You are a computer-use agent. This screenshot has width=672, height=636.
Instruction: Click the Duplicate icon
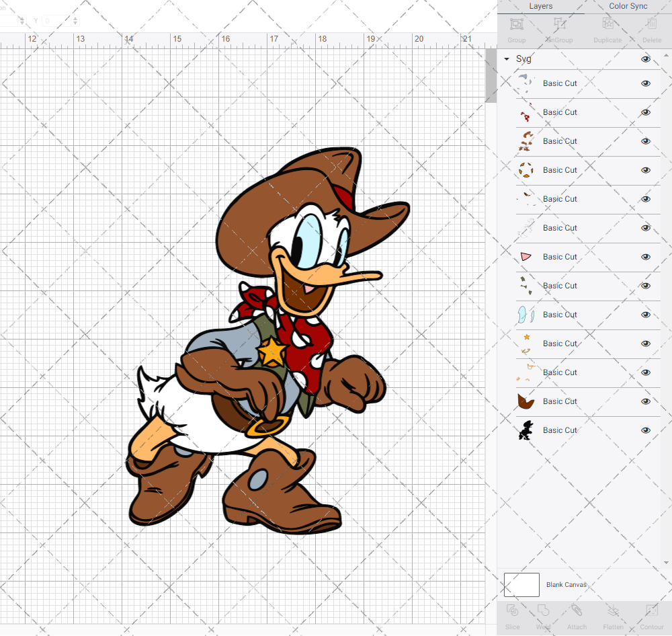click(607, 24)
